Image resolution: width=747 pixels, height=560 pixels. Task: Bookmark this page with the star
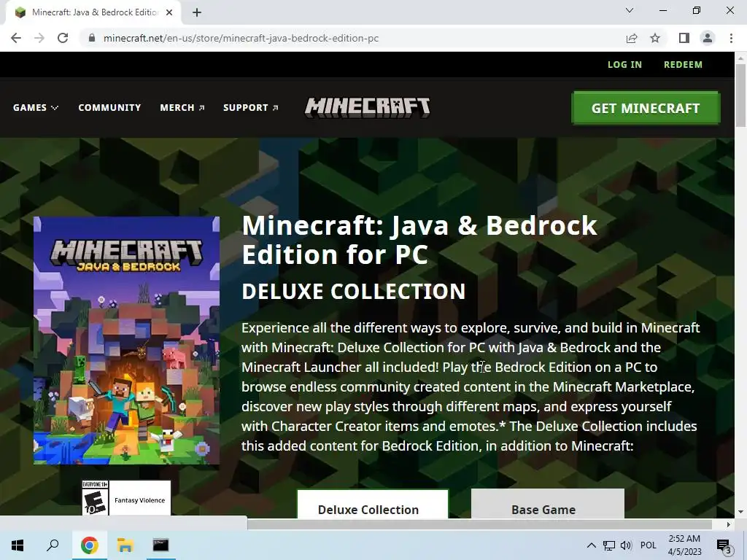point(655,38)
